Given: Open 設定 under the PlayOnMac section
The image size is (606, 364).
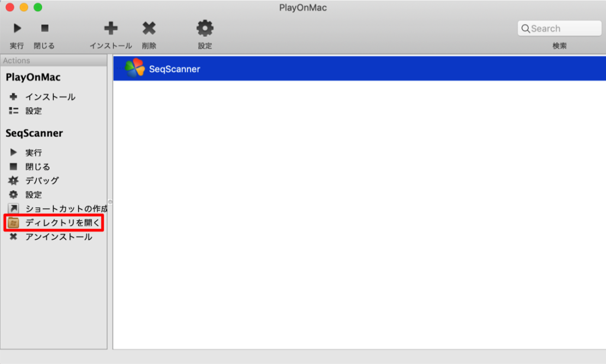Looking at the screenshot, I should tap(34, 111).
